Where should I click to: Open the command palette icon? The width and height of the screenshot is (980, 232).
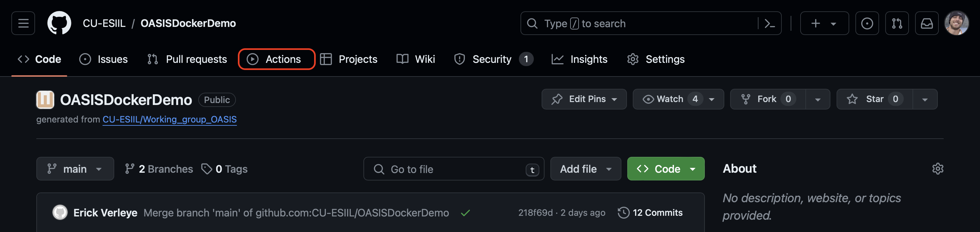click(769, 24)
